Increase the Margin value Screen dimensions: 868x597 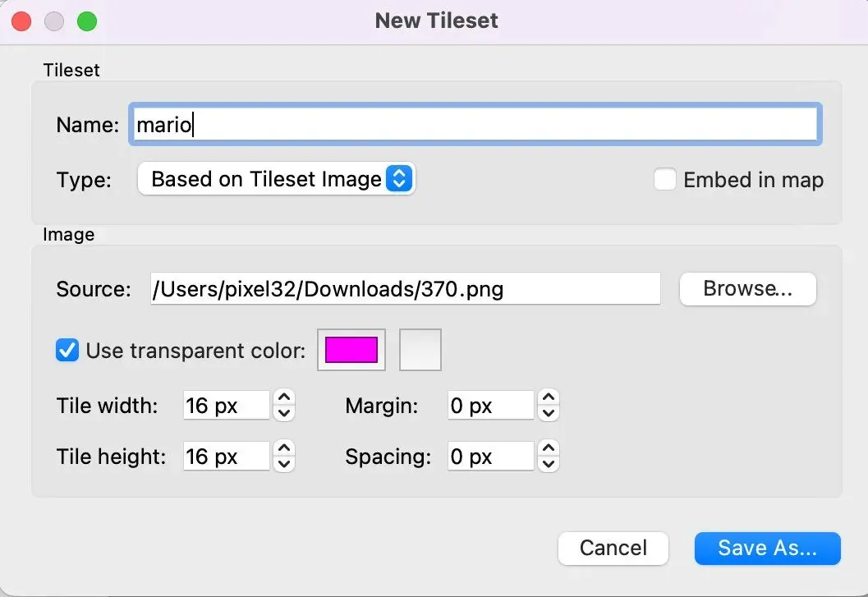tap(549, 397)
